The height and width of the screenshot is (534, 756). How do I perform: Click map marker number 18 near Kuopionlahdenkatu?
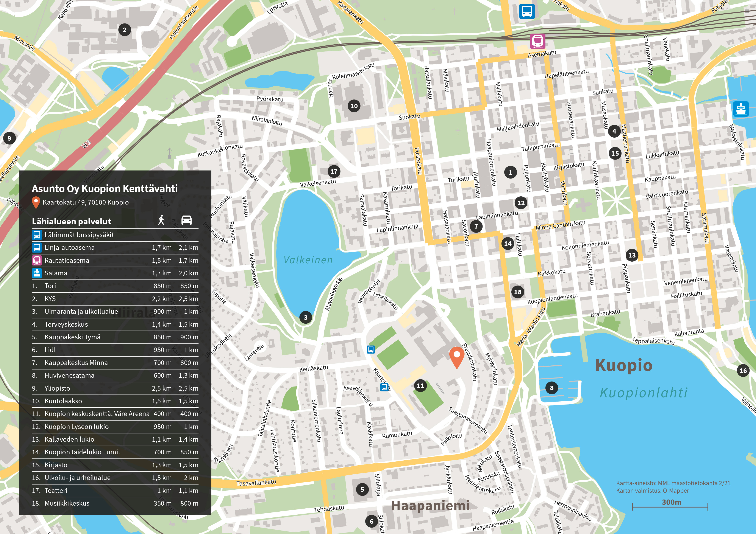pos(518,292)
